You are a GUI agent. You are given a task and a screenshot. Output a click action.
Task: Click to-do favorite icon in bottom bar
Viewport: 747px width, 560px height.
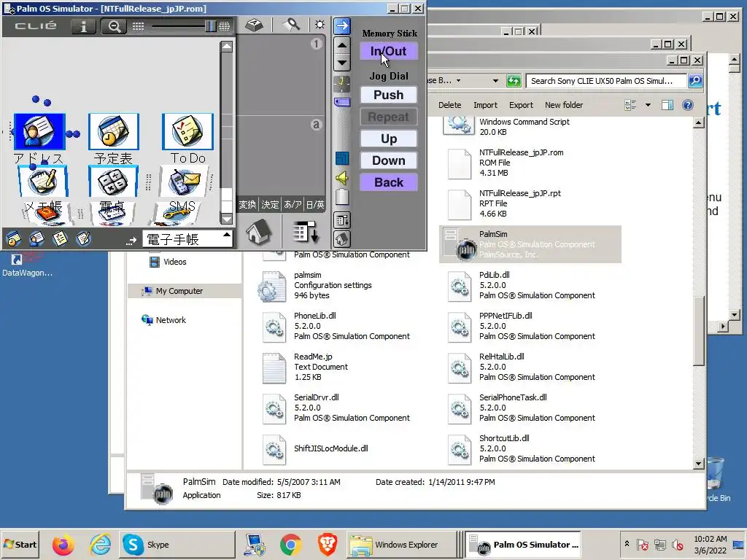(x=60, y=239)
